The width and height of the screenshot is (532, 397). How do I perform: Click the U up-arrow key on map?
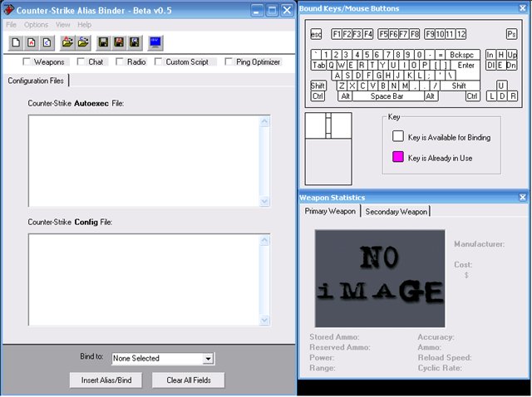[x=500, y=86]
